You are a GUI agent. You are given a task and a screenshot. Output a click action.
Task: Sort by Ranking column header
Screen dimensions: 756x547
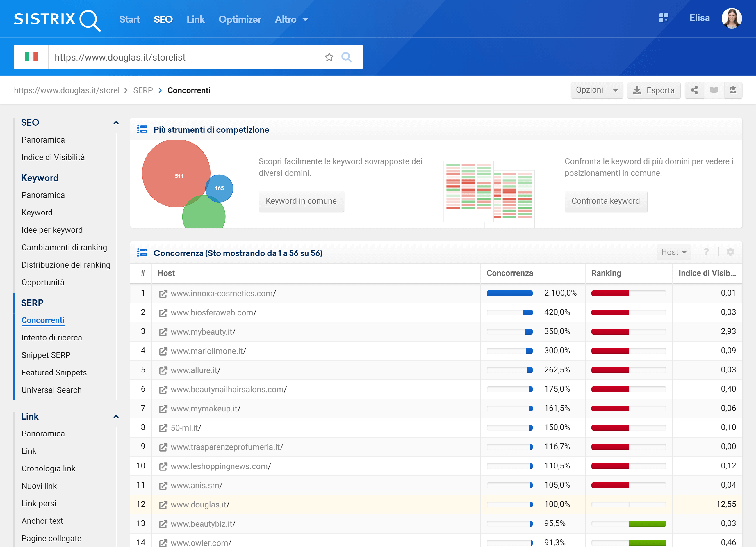(606, 273)
